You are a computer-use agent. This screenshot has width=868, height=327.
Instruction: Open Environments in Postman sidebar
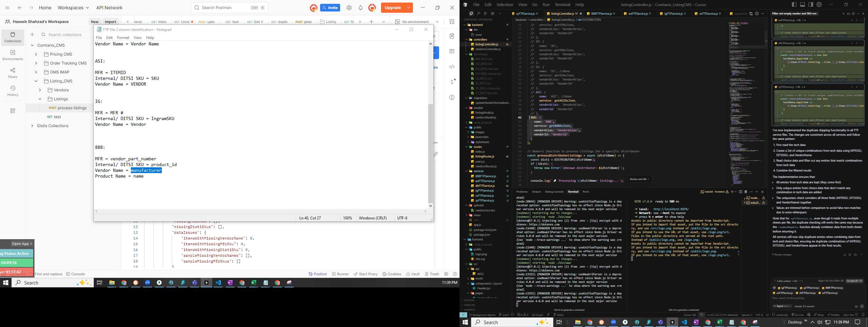[x=13, y=55]
